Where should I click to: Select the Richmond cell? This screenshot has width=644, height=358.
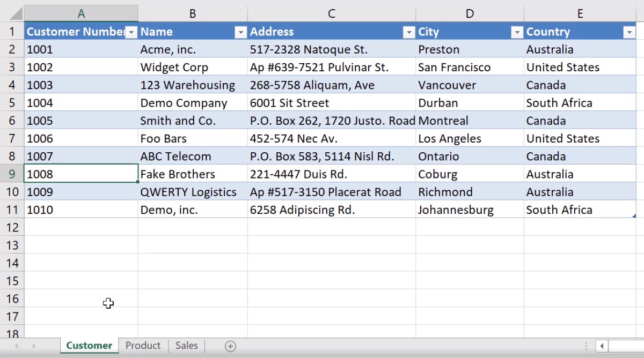pyautogui.click(x=470, y=192)
